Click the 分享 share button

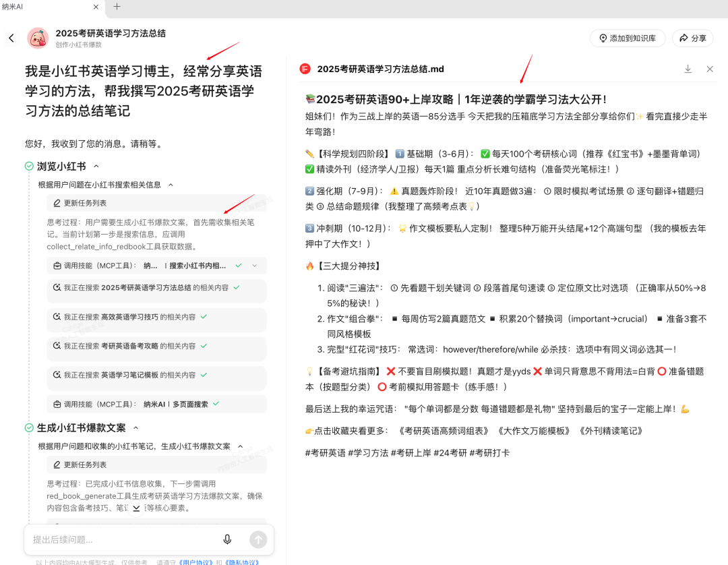(692, 38)
